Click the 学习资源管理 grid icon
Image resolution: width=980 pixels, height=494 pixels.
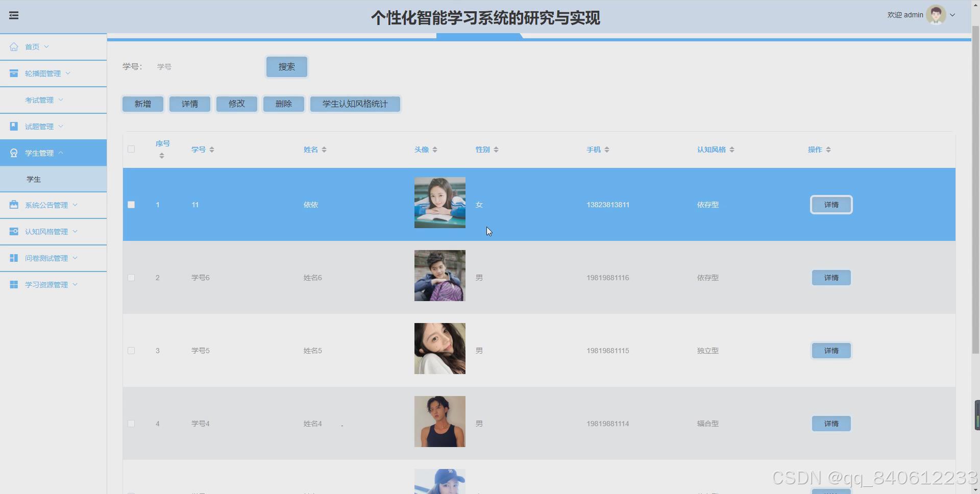(x=14, y=284)
